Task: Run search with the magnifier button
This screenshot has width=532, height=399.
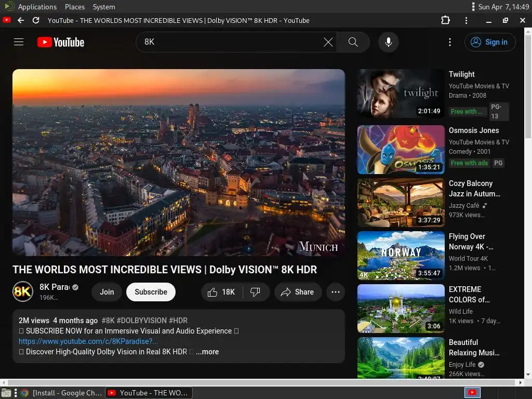Action: [x=353, y=42]
